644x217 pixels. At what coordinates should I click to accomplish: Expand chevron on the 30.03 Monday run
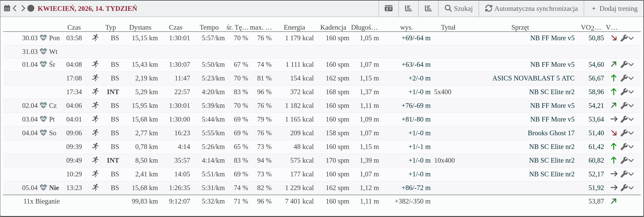coord(631,38)
